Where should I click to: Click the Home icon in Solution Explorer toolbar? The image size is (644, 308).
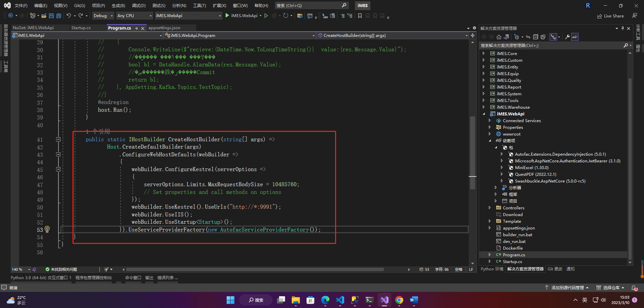coord(499,37)
